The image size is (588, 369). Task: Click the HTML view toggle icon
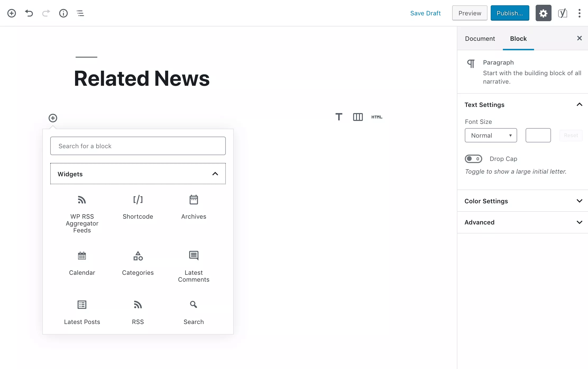(x=376, y=116)
